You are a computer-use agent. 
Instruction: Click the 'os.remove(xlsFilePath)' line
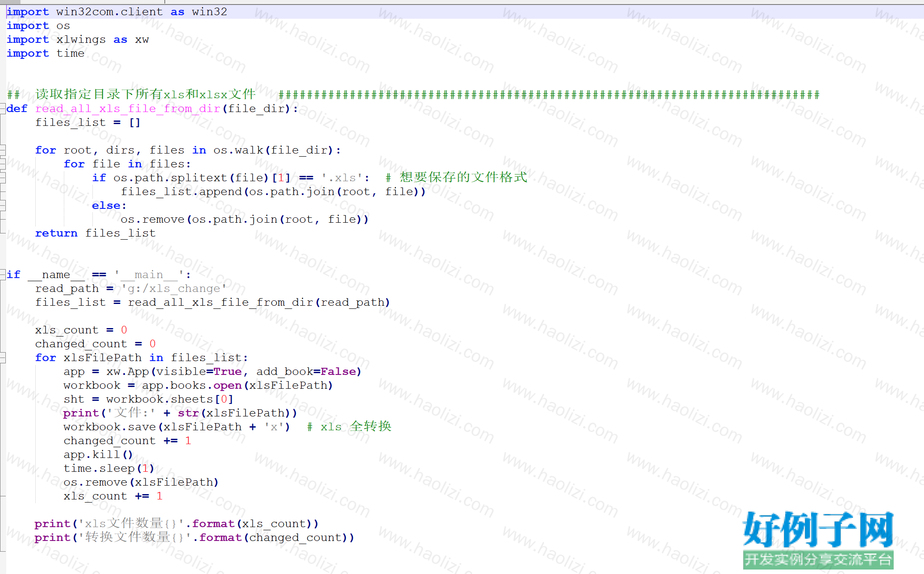pos(141,482)
